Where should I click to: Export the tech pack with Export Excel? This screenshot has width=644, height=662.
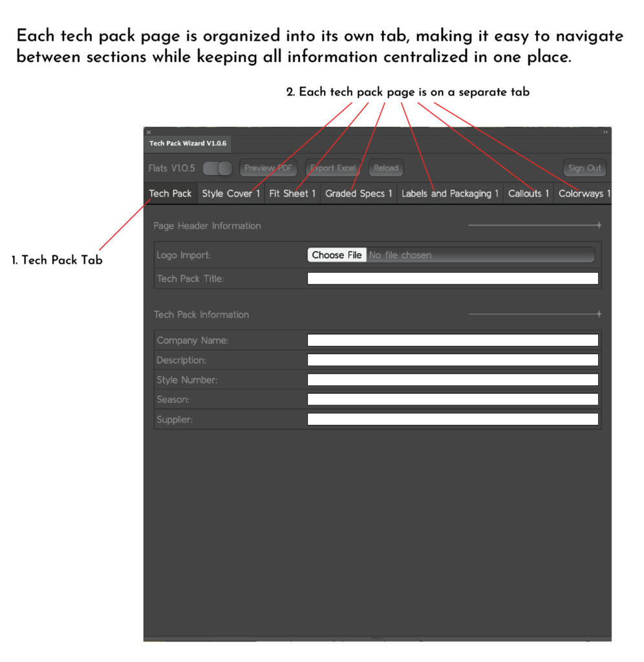[x=332, y=168]
